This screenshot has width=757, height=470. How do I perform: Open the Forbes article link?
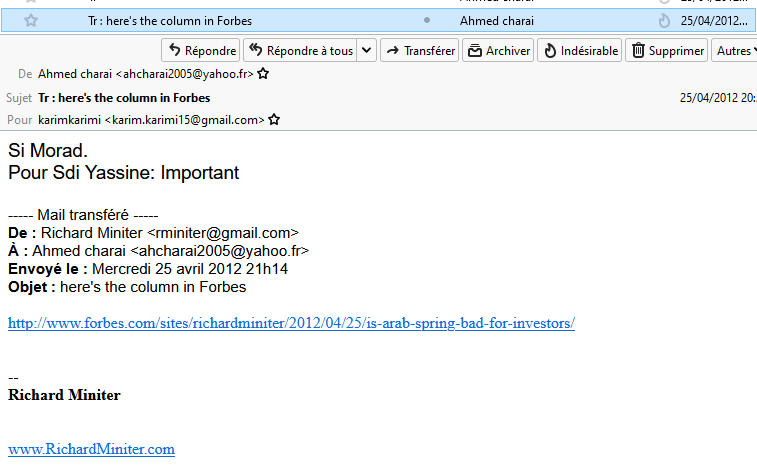291,323
